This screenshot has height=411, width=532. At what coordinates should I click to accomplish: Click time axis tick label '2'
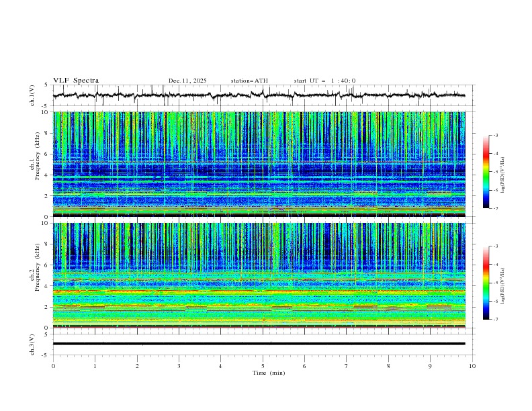coord(137,366)
